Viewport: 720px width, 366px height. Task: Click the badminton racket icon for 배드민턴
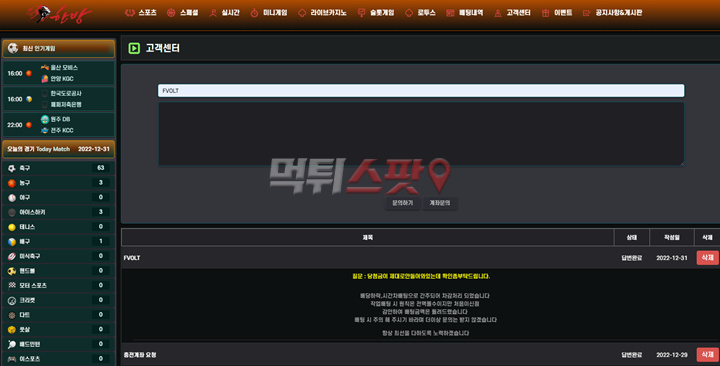[x=12, y=344]
